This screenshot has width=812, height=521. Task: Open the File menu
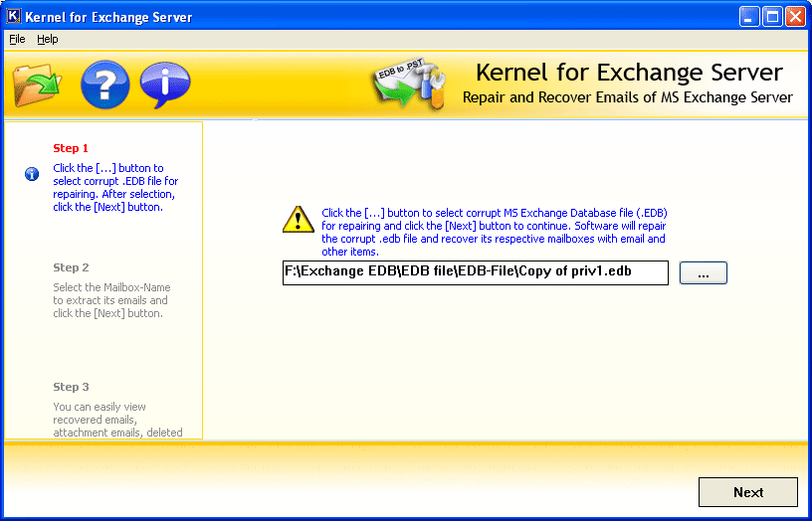17,40
